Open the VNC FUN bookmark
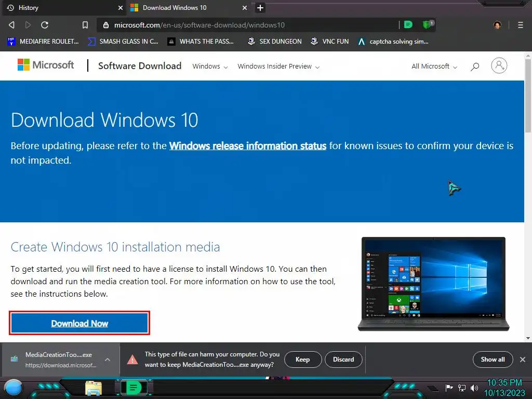Viewport: 532px width, 399px height. [330, 42]
